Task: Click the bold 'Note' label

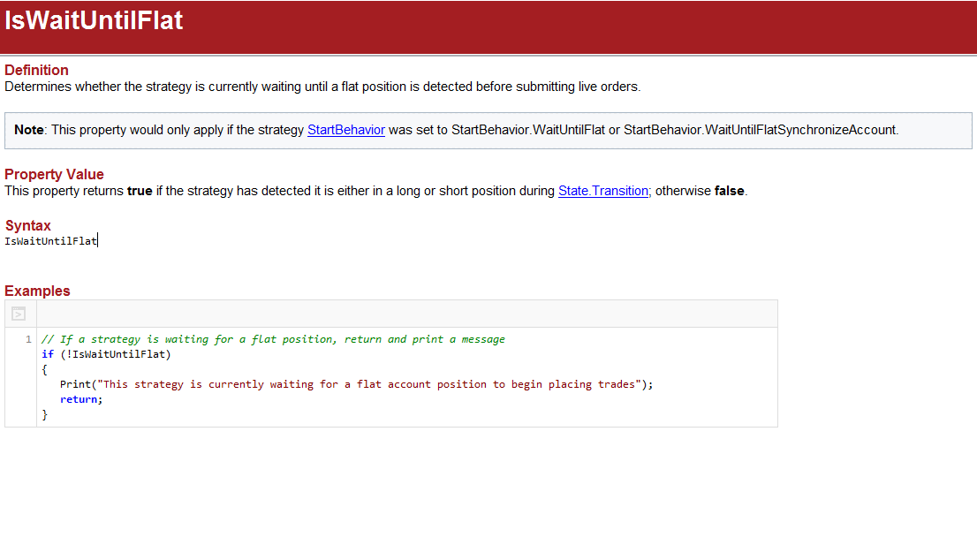Action: [28, 130]
